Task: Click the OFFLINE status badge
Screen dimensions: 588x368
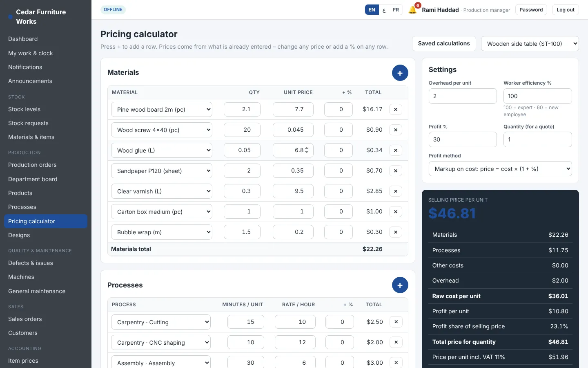Action: [x=113, y=9]
